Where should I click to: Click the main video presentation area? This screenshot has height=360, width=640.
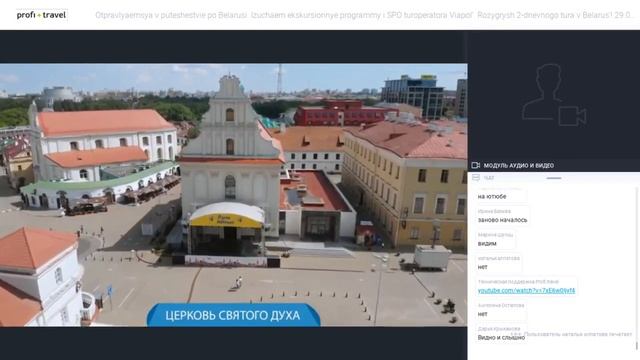pyautogui.click(x=233, y=195)
